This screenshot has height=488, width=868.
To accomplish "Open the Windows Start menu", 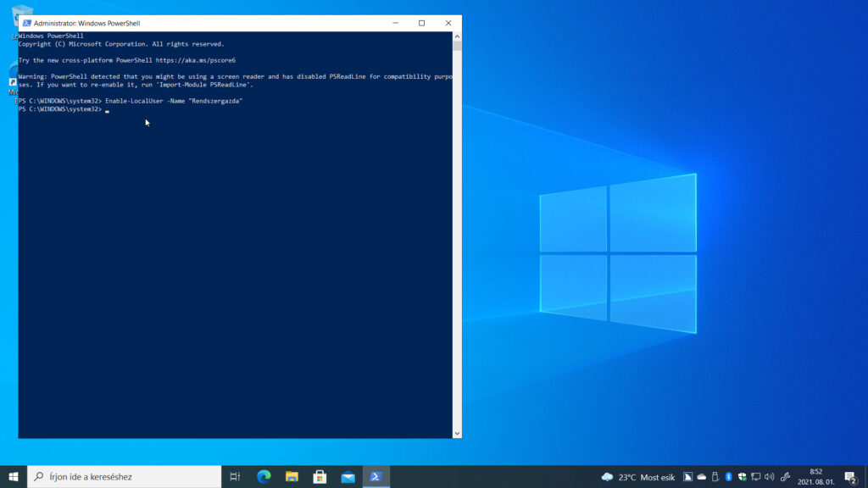I will click(14, 476).
